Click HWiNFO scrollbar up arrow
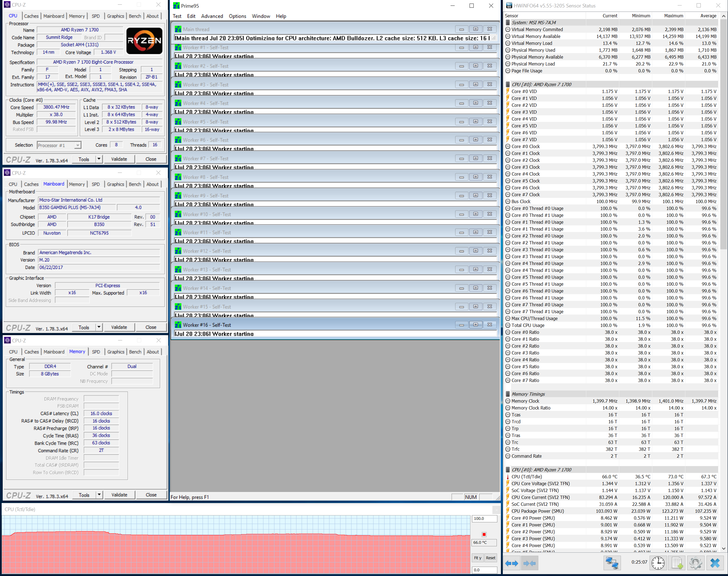728x576 pixels. click(724, 16)
